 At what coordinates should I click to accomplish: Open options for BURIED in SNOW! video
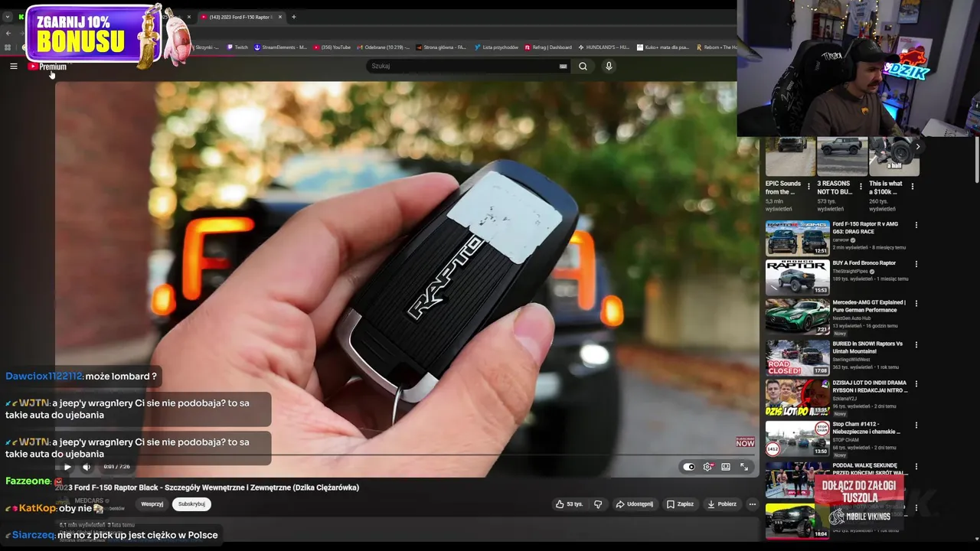[x=916, y=344]
